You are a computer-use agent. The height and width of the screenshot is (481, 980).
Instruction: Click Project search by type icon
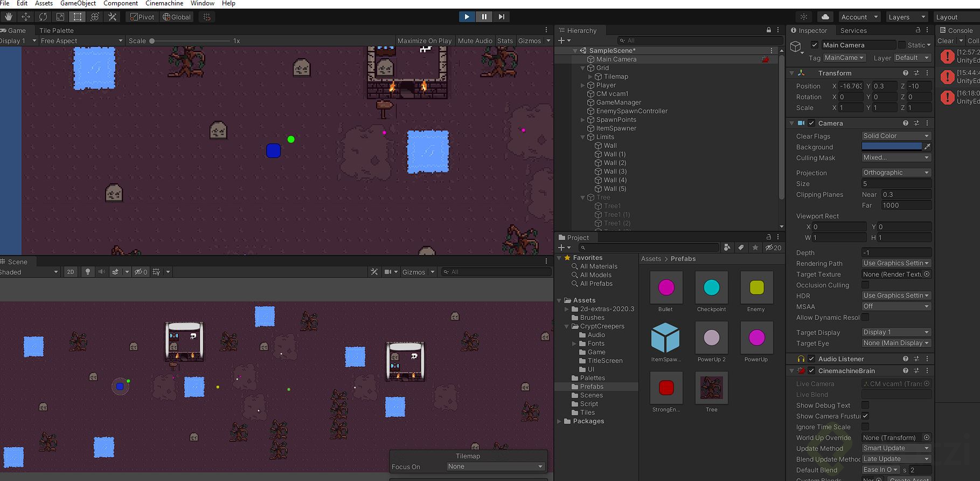pyautogui.click(x=727, y=248)
